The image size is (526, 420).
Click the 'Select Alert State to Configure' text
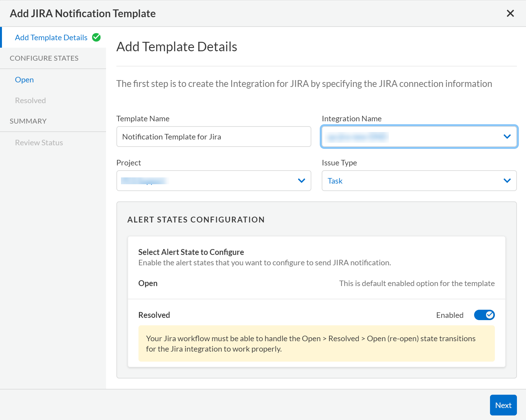[191, 252]
